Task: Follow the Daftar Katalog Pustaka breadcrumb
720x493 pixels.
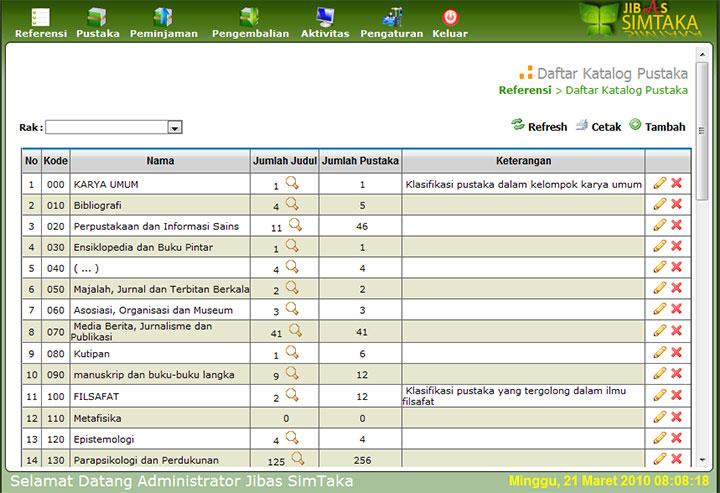Action: click(626, 90)
